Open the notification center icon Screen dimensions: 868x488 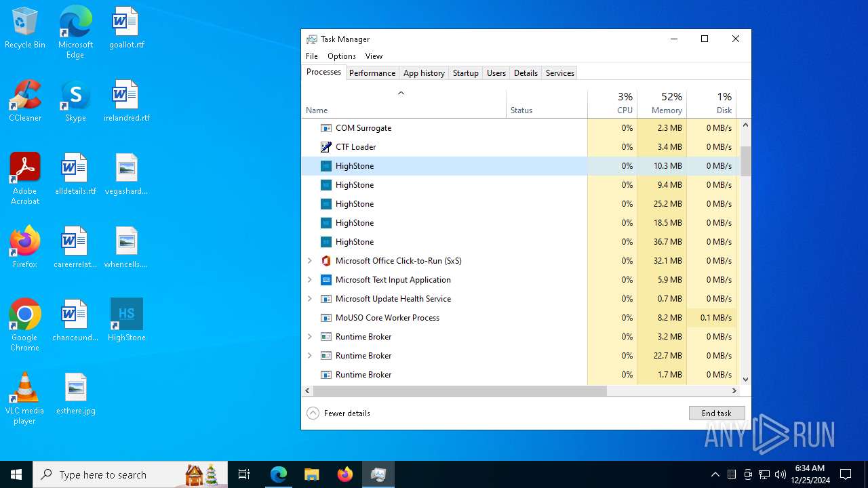(x=846, y=474)
